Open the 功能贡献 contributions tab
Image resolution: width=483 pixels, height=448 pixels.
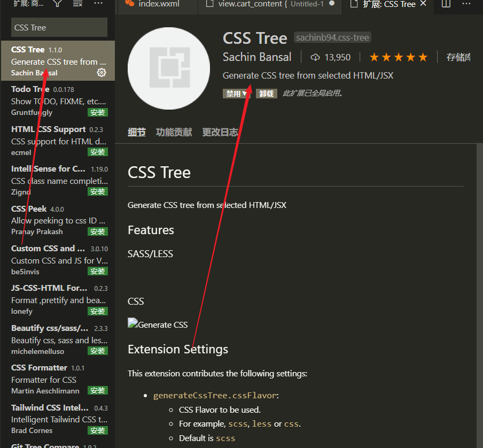(174, 132)
